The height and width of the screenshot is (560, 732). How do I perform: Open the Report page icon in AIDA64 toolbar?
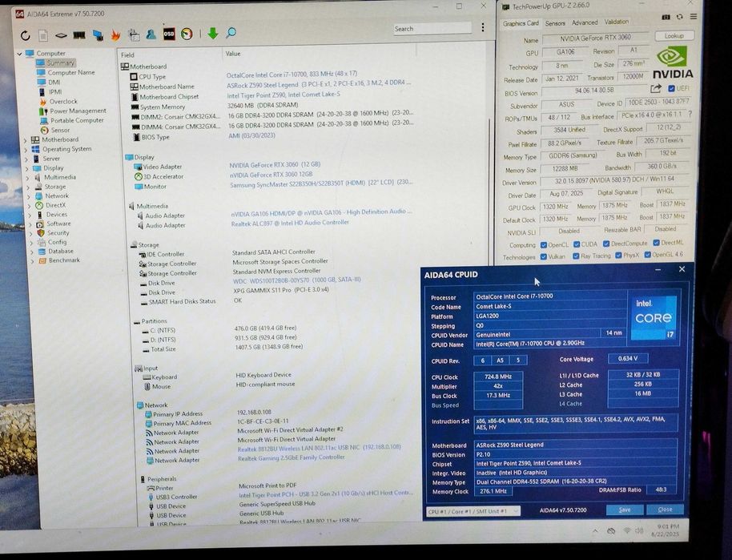pyautogui.click(x=43, y=35)
